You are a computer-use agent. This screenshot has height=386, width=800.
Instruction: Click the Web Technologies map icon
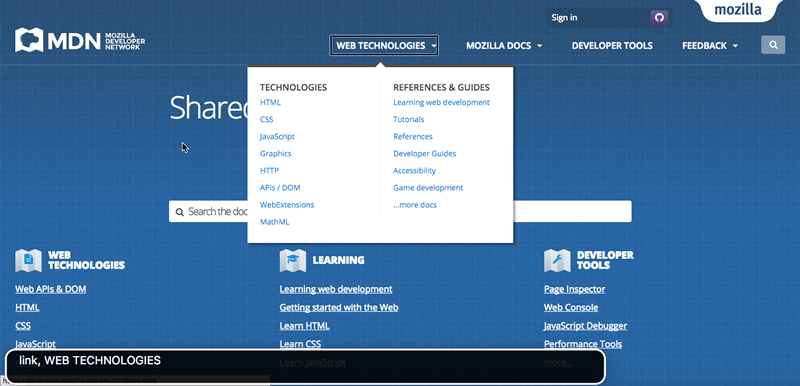[28, 260]
